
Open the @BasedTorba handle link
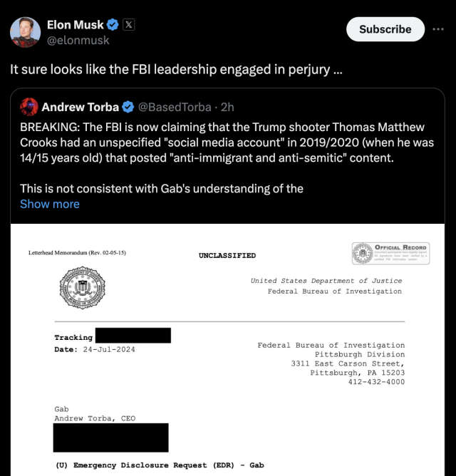175,107
